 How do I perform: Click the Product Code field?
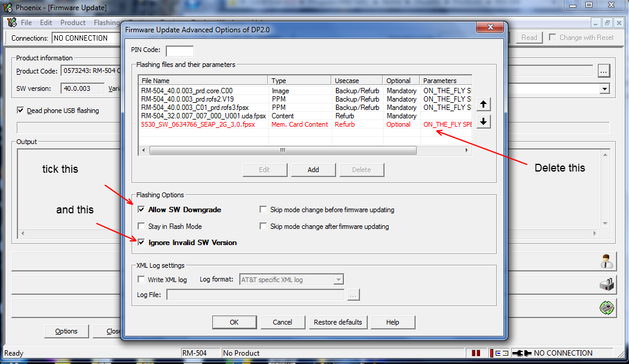pyautogui.click(x=91, y=71)
